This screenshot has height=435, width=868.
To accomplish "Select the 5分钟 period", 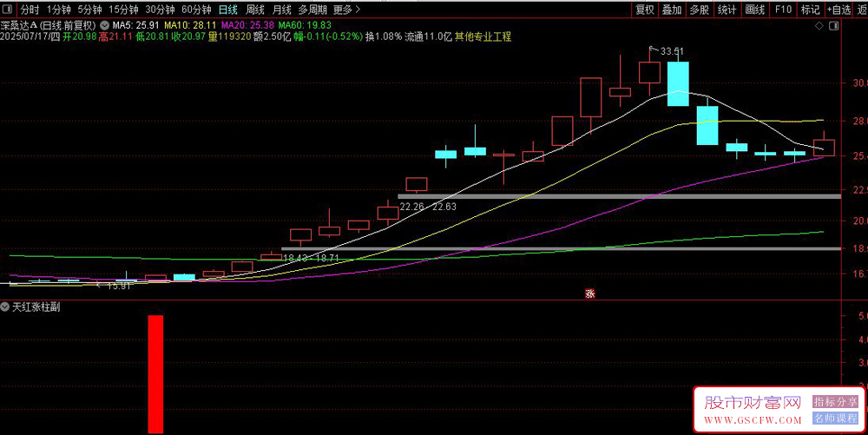I will [x=89, y=10].
